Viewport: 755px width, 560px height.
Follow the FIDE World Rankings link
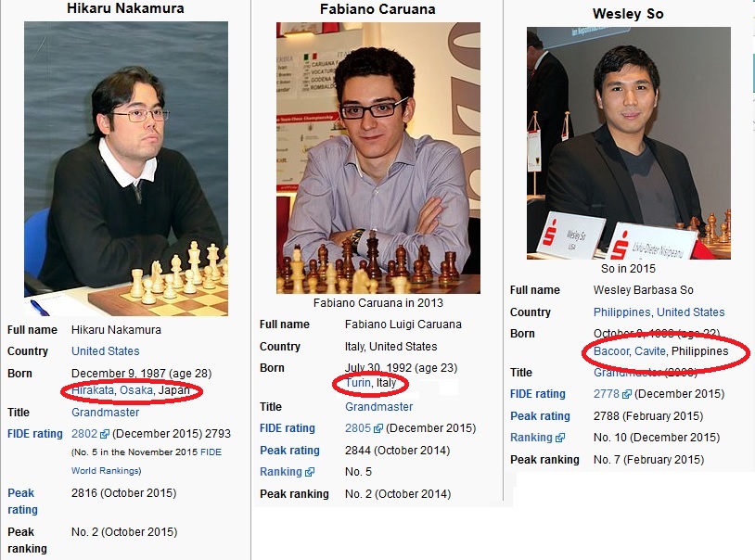click(x=147, y=462)
